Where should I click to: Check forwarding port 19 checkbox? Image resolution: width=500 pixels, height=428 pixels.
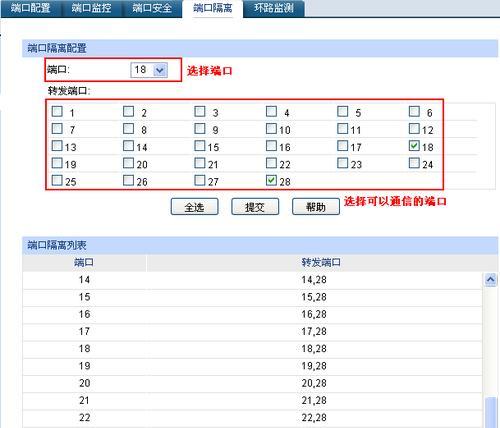point(57,163)
